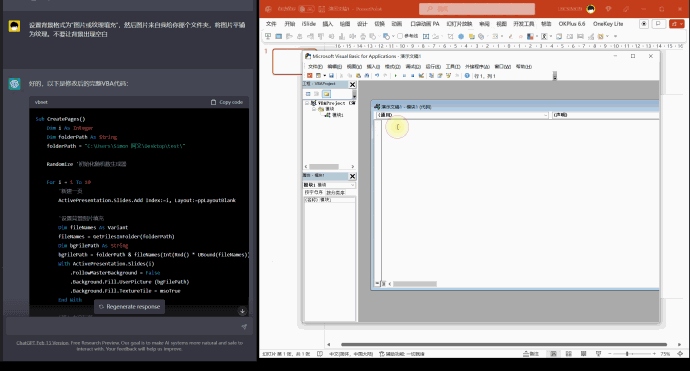Click the Undo icon in VBA toolbar

tap(377, 76)
